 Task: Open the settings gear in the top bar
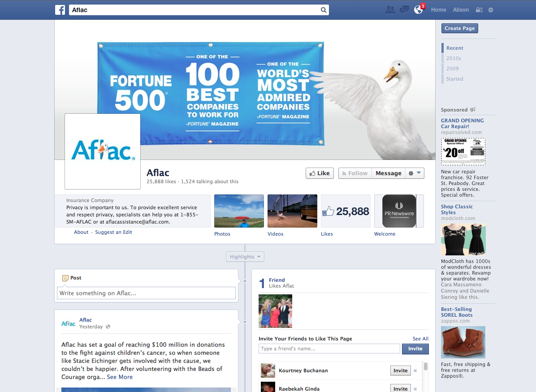click(x=490, y=9)
